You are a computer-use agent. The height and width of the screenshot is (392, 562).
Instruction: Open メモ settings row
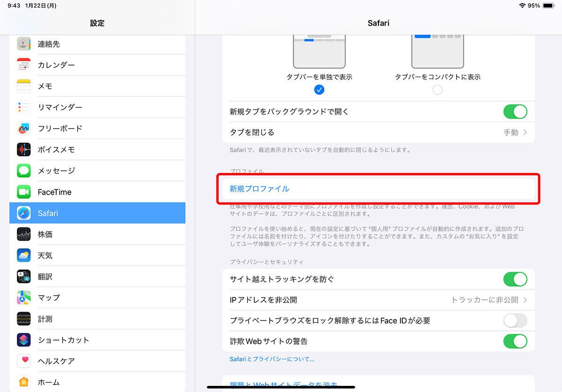[x=97, y=86]
